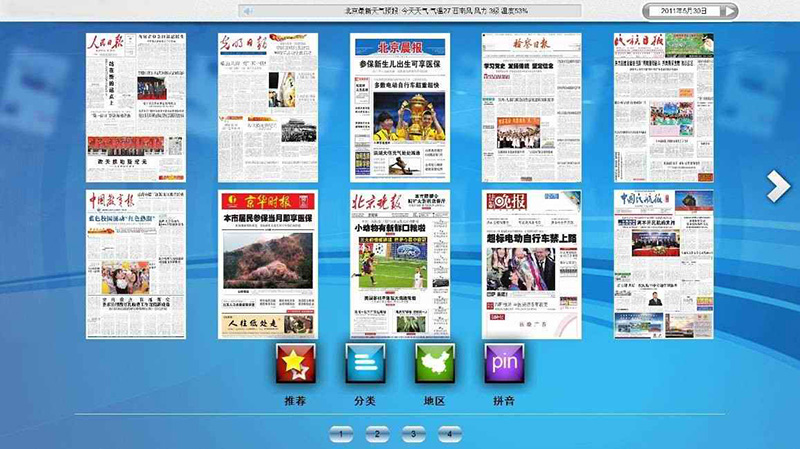Viewport: 800px width, 449px height.
Task: Click the Beijing weather ticker text
Action: (436, 11)
